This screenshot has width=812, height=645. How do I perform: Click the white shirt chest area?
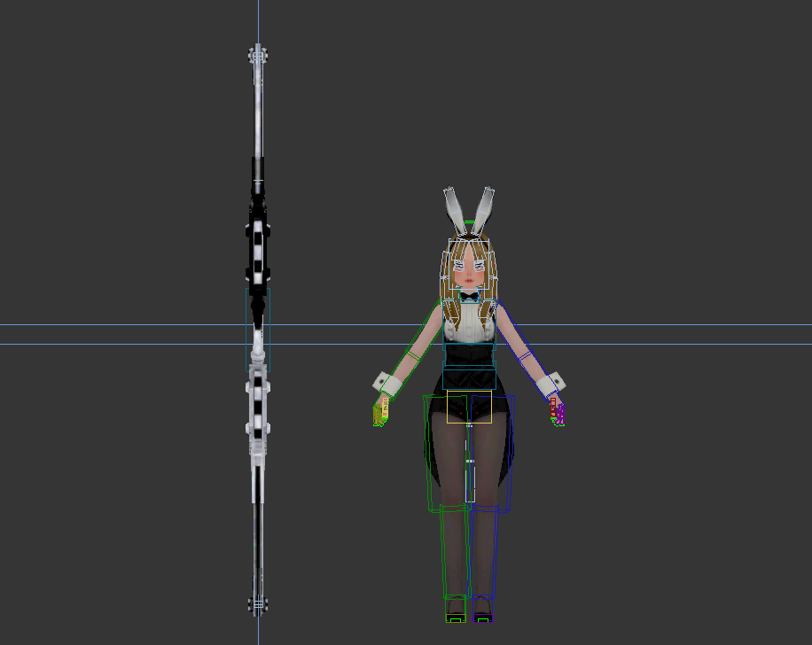pyautogui.click(x=468, y=328)
